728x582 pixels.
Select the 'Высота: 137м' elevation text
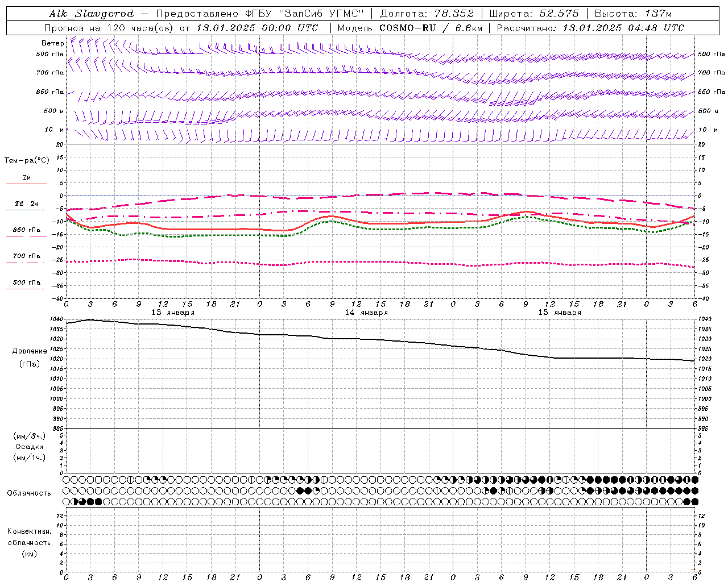[x=633, y=14]
